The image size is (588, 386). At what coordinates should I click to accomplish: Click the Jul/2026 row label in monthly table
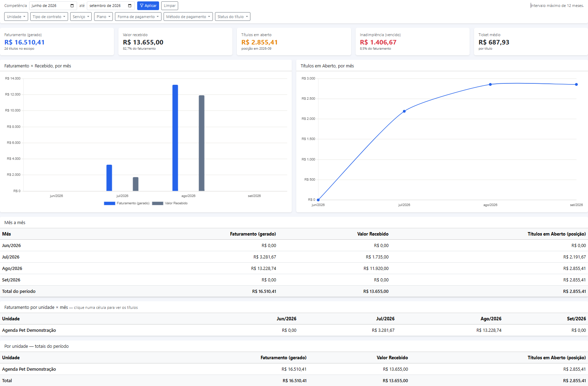point(11,257)
